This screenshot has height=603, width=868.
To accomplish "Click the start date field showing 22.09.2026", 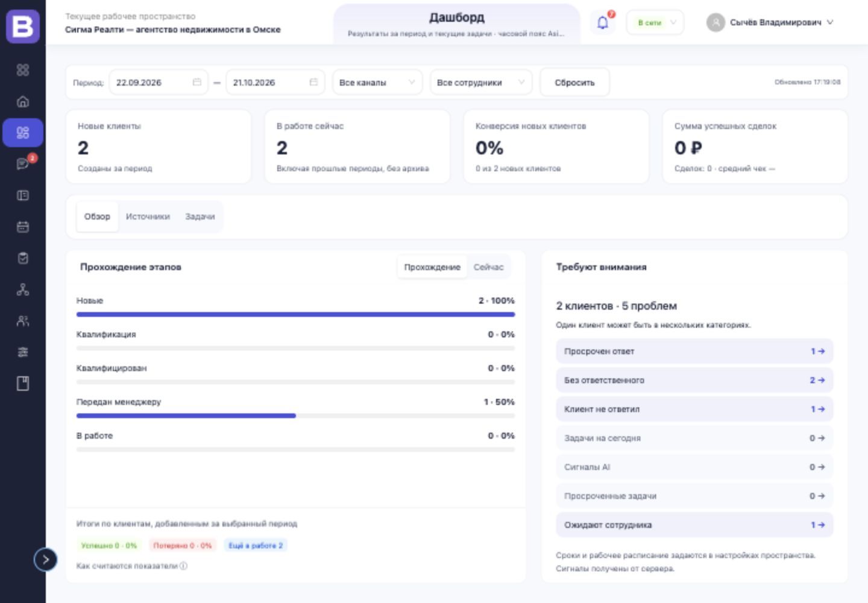I will tap(158, 82).
